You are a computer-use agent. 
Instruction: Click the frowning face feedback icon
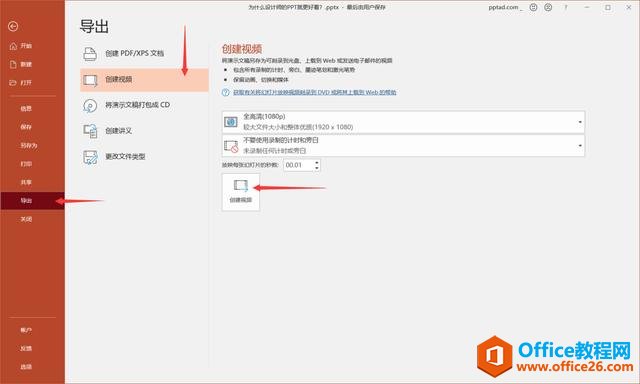tap(548, 7)
